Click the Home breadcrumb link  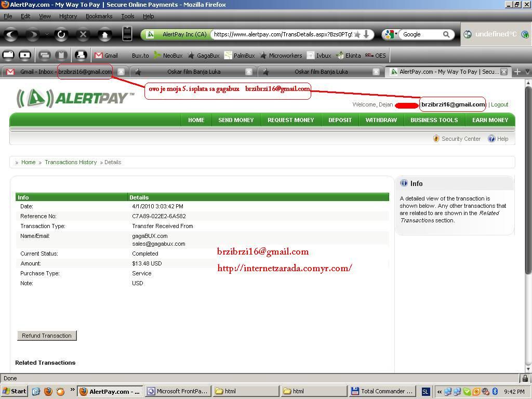pyautogui.click(x=28, y=162)
